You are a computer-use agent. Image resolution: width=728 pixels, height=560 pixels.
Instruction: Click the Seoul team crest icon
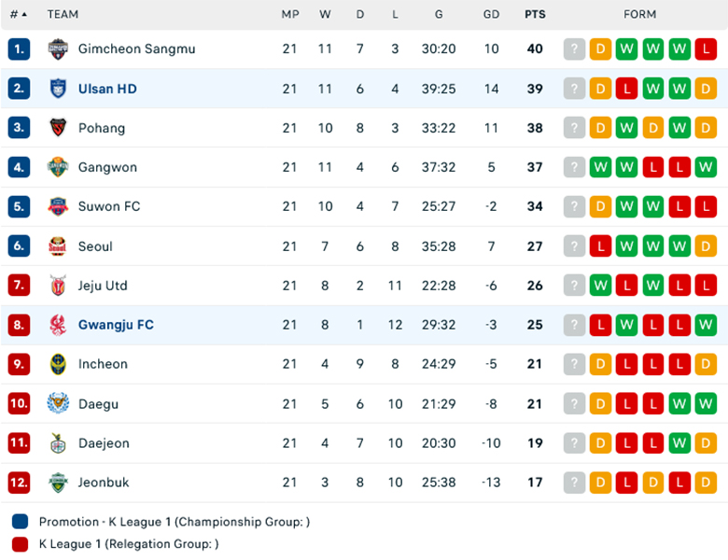pos(58,246)
